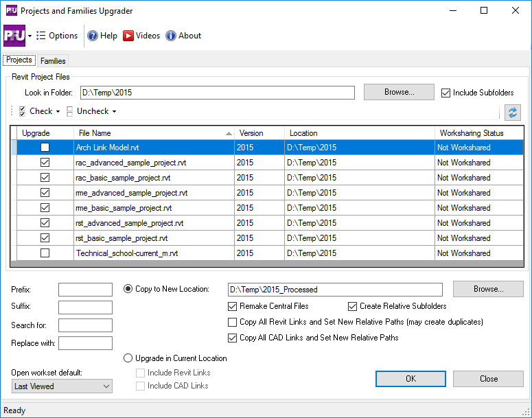Disable the Remake Central Files checkbox
The width and height of the screenshot is (532, 418).
pos(233,306)
